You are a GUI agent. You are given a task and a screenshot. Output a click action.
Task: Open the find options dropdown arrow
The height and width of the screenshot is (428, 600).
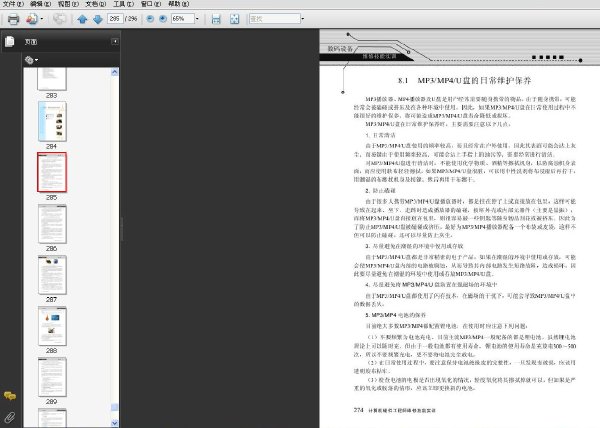pos(303,18)
